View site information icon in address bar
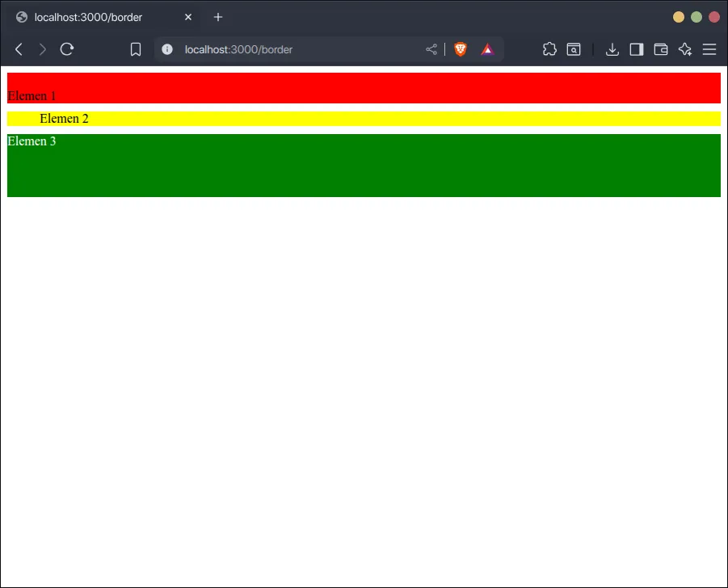728x588 pixels. [x=167, y=49]
